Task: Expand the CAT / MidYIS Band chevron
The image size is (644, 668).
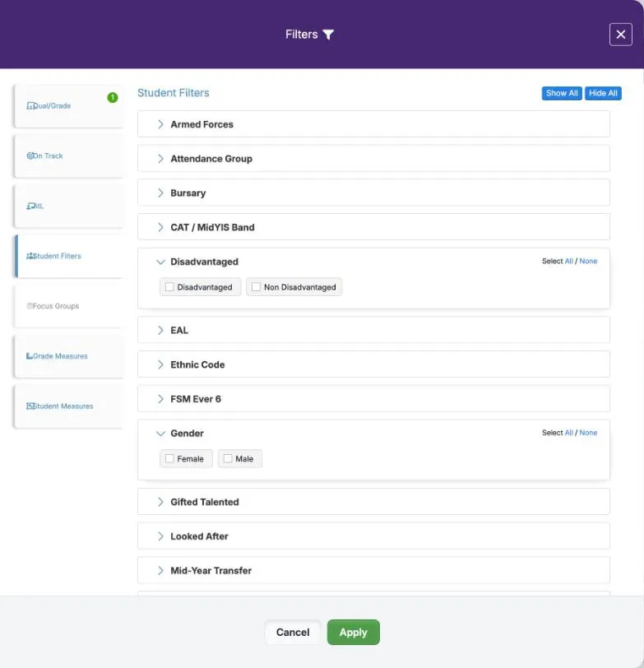Action: pos(160,228)
